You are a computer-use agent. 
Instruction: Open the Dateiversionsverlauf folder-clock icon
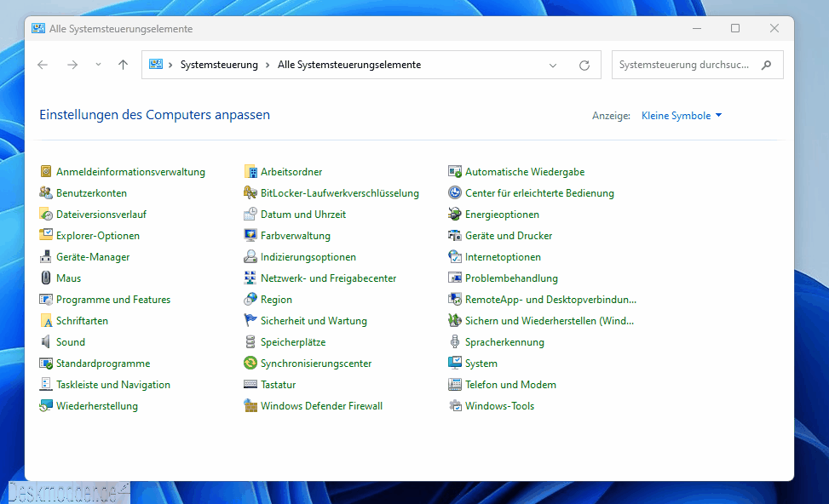click(46, 214)
